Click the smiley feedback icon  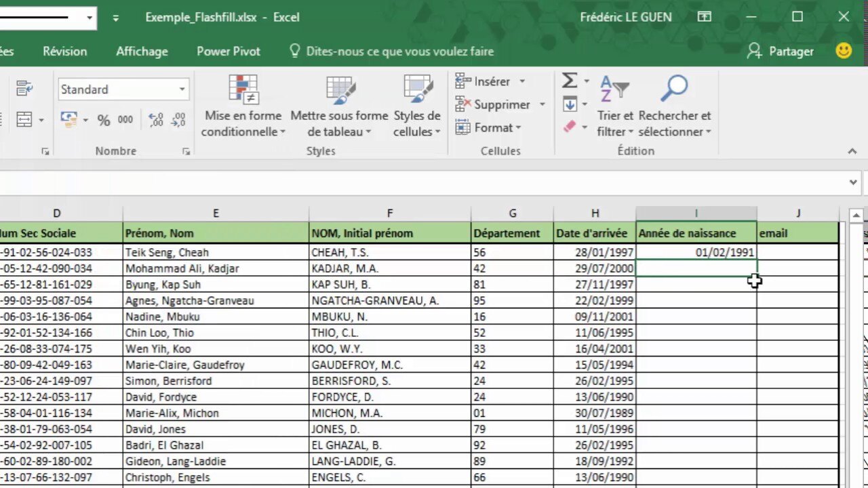[x=844, y=51]
